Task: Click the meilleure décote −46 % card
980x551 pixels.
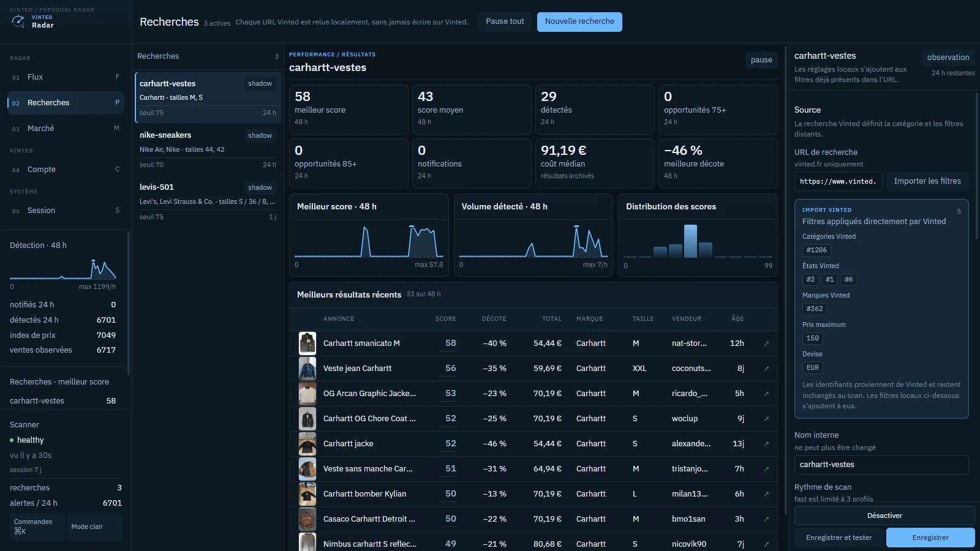Action: point(718,163)
